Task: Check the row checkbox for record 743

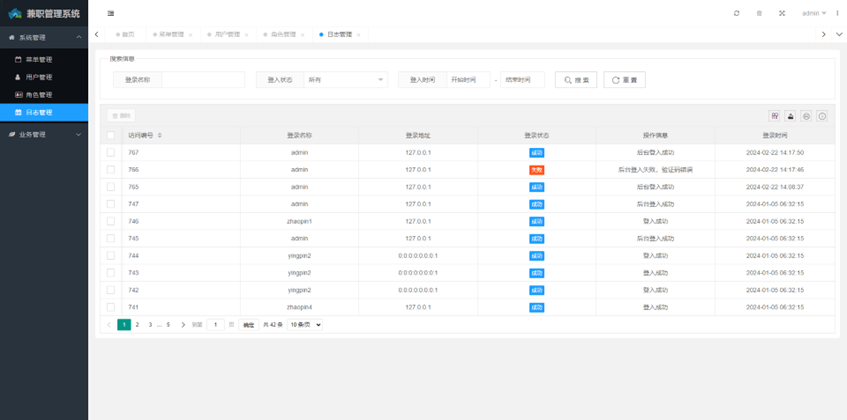Action: click(111, 273)
